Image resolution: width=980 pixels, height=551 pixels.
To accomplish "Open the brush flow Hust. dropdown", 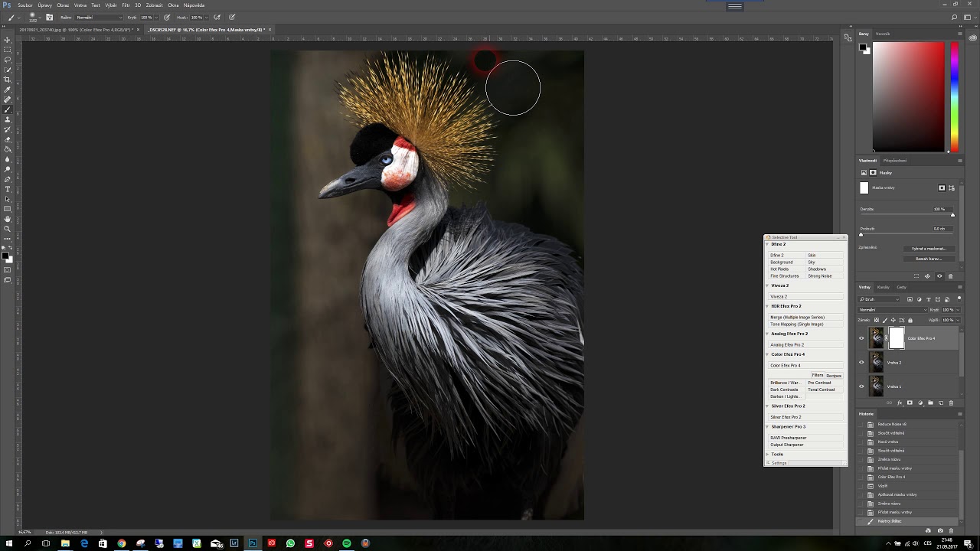I will (x=206, y=17).
